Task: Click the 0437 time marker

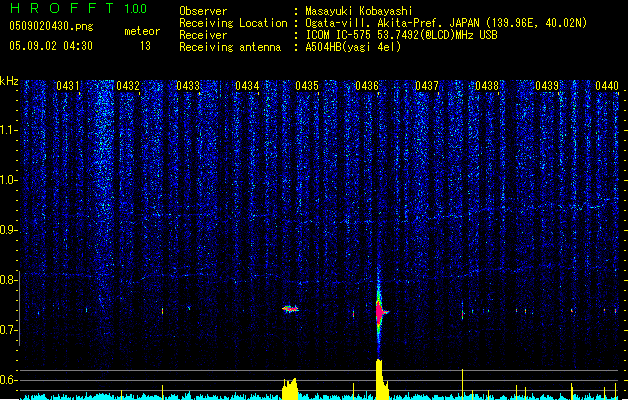Action: click(427, 86)
